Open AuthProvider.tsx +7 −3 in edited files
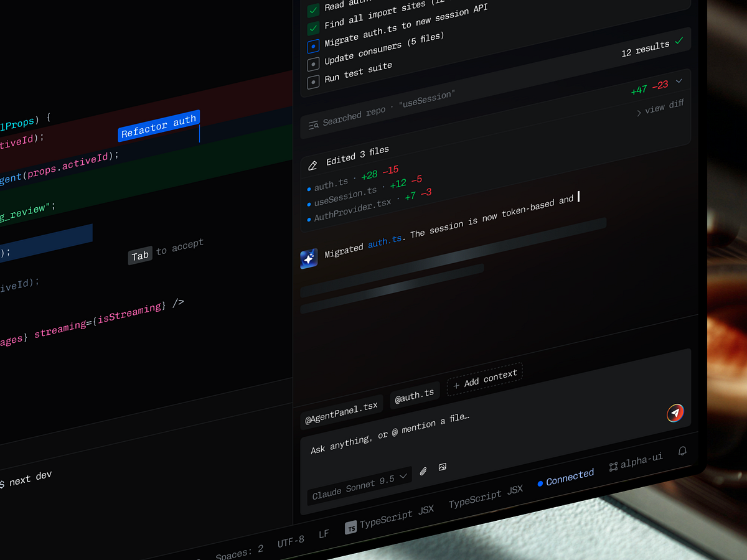 [x=369, y=207]
